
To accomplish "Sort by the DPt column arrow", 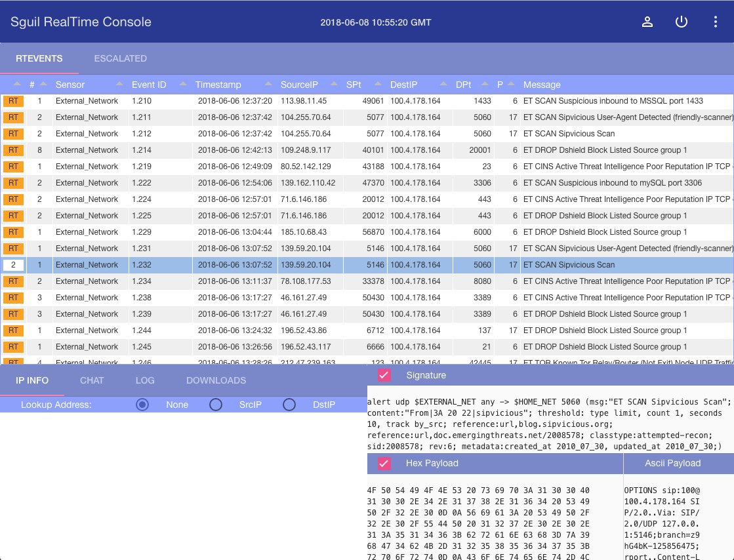I will tap(485, 84).
